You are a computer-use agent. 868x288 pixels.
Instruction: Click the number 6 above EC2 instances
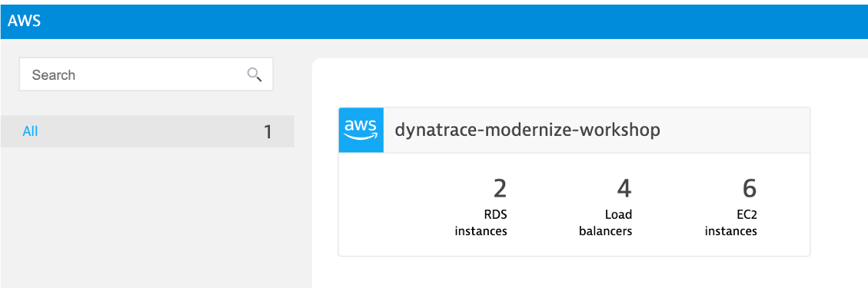(750, 189)
